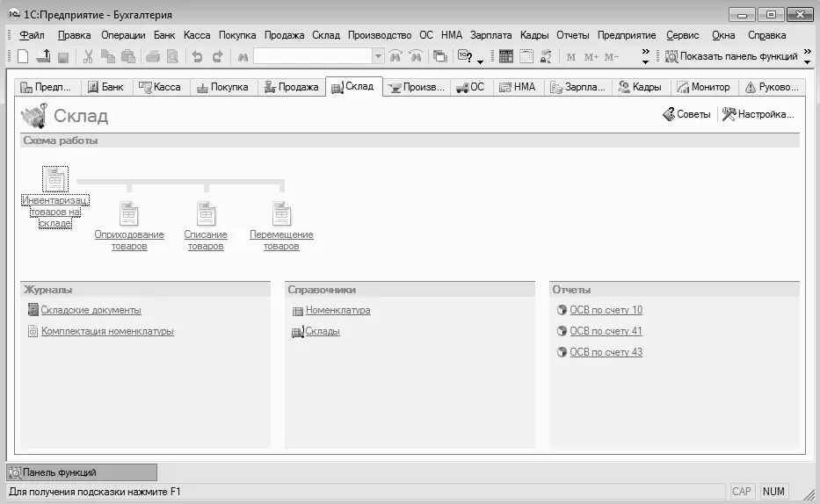
Task: Expand the toolbar search combo box dropdown
Action: (x=378, y=57)
